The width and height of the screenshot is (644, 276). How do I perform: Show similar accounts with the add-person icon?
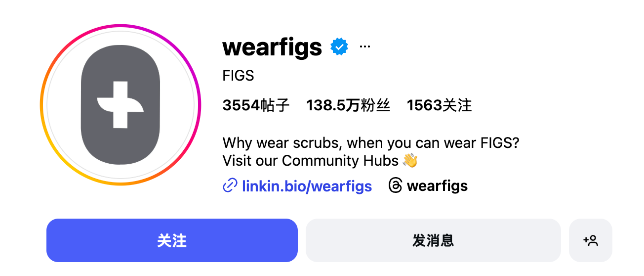click(x=591, y=240)
